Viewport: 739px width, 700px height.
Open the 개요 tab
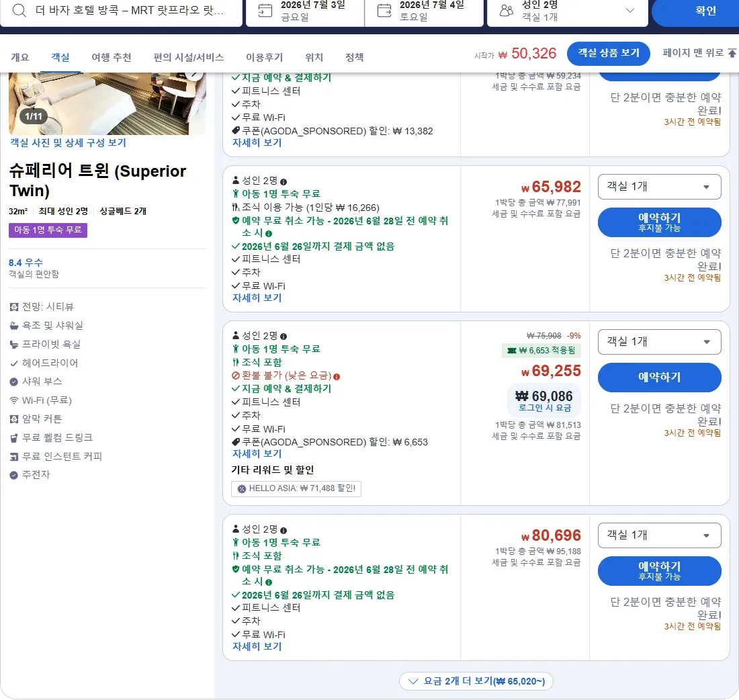pos(19,57)
